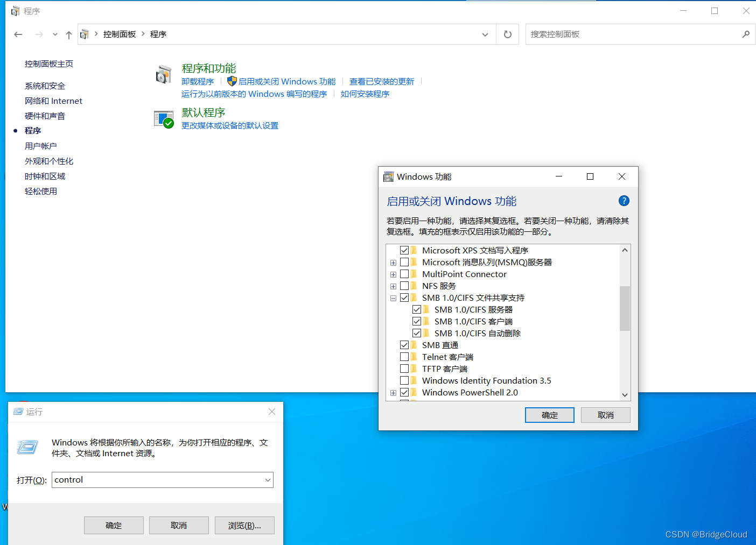Click folder icon of Telnet 客户端
Image resolution: width=756 pixels, height=545 pixels.
pos(414,357)
